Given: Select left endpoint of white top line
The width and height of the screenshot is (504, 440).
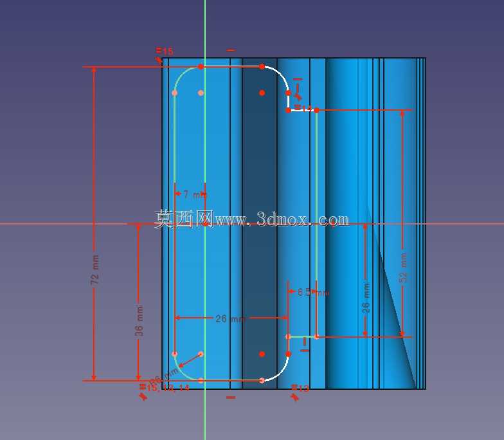Looking at the screenshot, I should (x=201, y=67).
